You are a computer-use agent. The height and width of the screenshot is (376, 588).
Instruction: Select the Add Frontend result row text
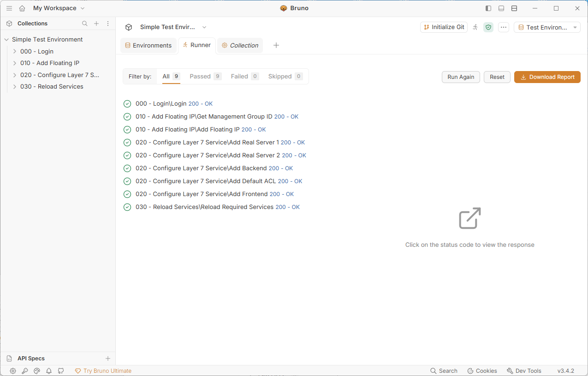(x=202, y=194)
